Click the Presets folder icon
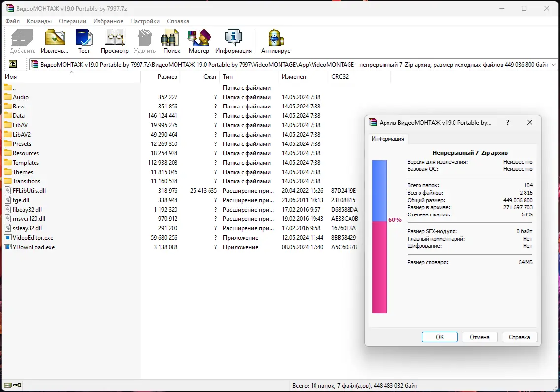This screenshot has width=560, height=392. tap(8, 143)
